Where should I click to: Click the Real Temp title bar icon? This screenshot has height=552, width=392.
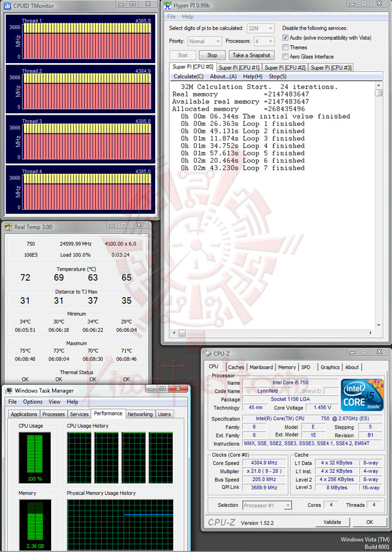[x=8, y=227]
